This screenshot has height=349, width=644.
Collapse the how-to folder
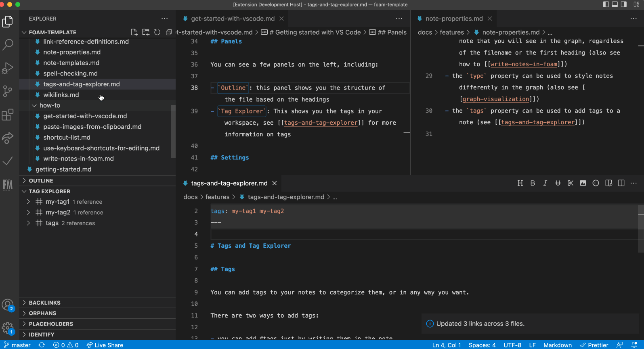[x=34, y=105]
